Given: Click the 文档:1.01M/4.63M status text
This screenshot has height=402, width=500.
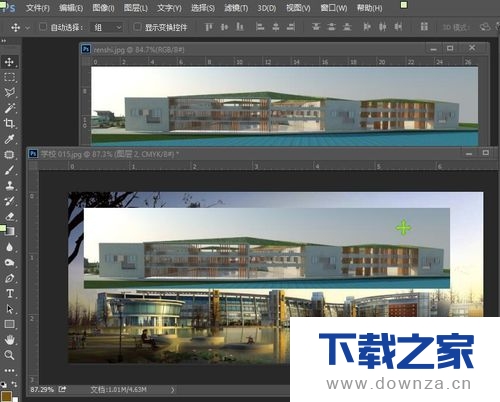Looking at the screenshot, I should pos(118,389).
